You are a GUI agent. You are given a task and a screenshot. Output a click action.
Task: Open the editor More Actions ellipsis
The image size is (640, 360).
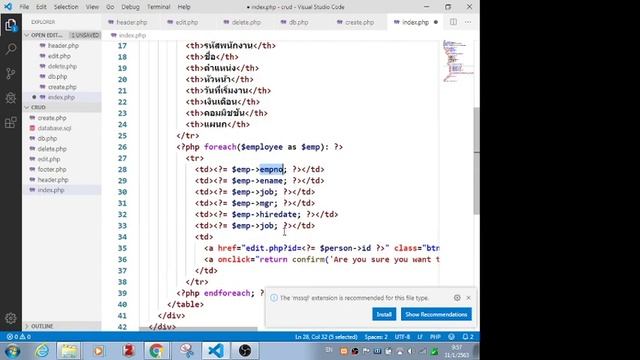(468, 22)
